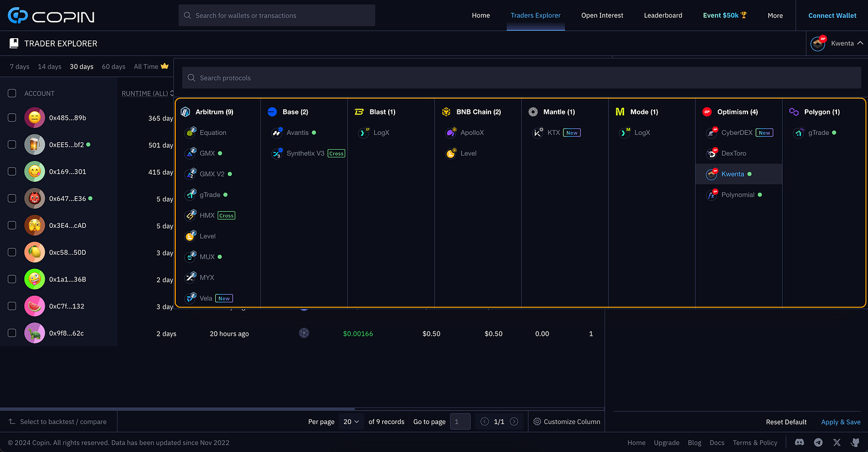Viewport: 868px width, 452px height.
Task: Open Terms & Policy link
Action: (755, 442)
